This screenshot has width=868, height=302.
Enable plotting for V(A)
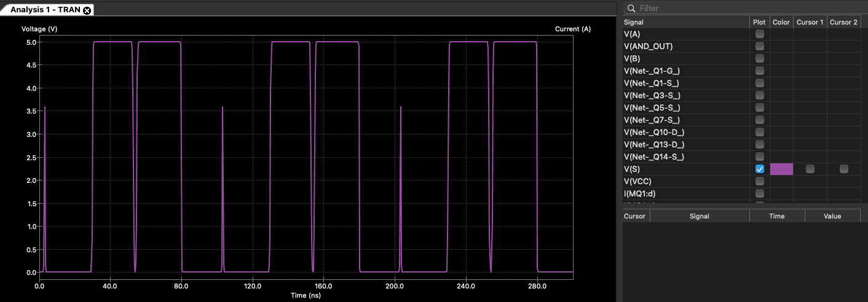pyautogui.click(x=760, y=34)
